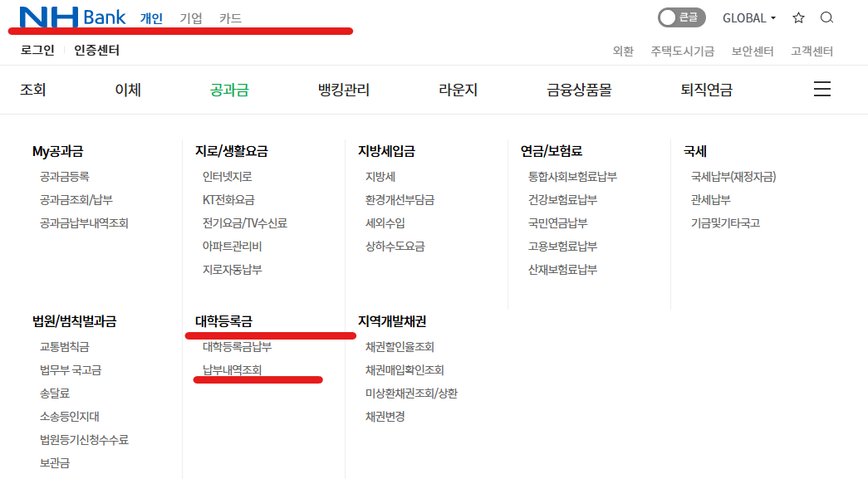
Task: Open 전기요금/TV수신료 payment page
Action: (x=245, y=223)
